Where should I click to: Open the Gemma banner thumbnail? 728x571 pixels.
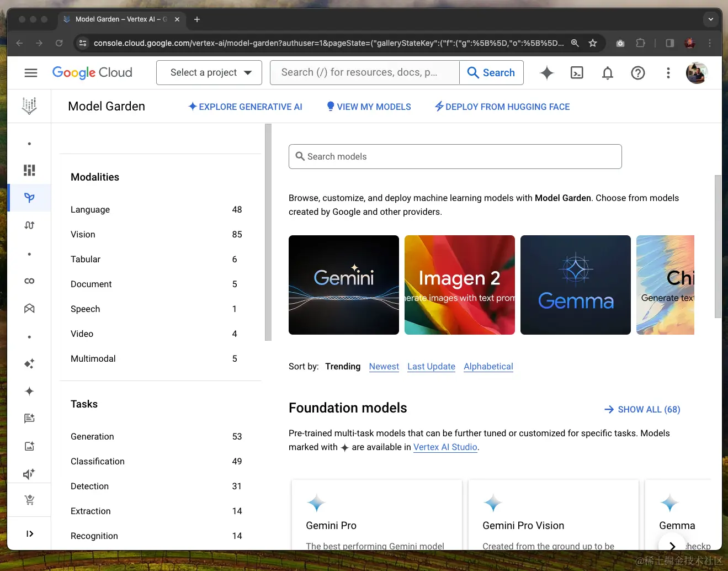(x=576, y=285)
